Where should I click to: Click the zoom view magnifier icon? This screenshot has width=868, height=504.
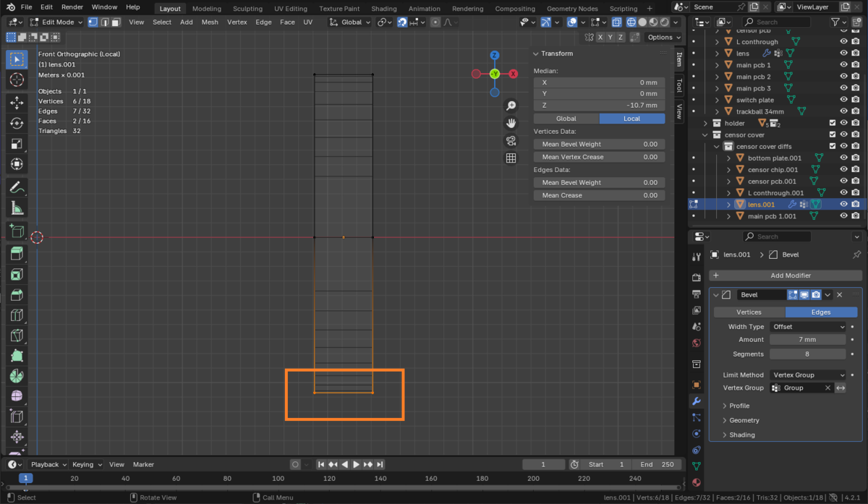tap(511, 106)
